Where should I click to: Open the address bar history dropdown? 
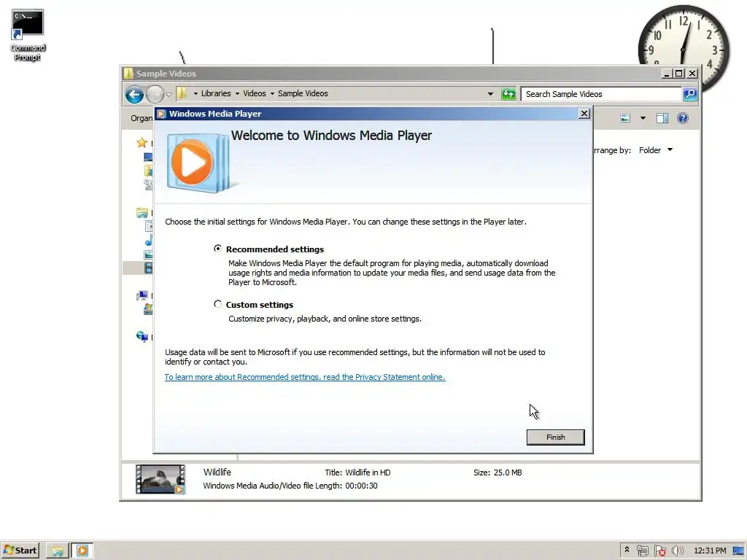coord(490,94)
